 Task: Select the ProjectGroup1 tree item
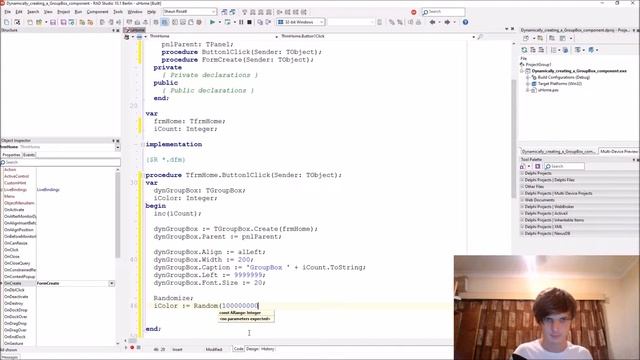[x=538, y=64]
